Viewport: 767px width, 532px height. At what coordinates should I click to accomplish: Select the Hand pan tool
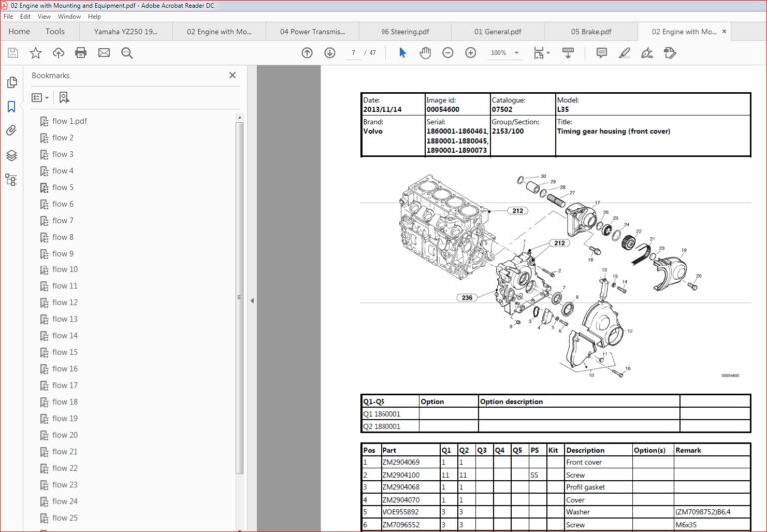(x=425, y=53)
